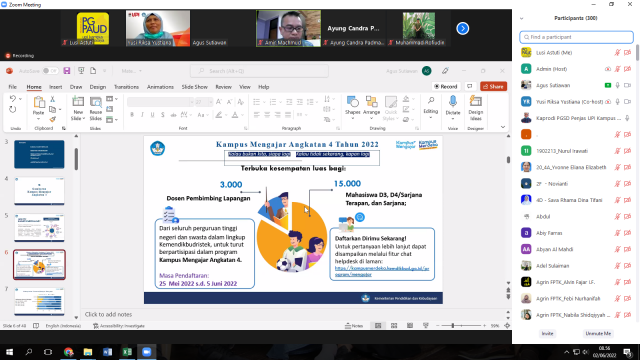The width and height of the screenshot is (640, 360).
Task: Open Windows Start menu
Action: [x=9, y=352]
